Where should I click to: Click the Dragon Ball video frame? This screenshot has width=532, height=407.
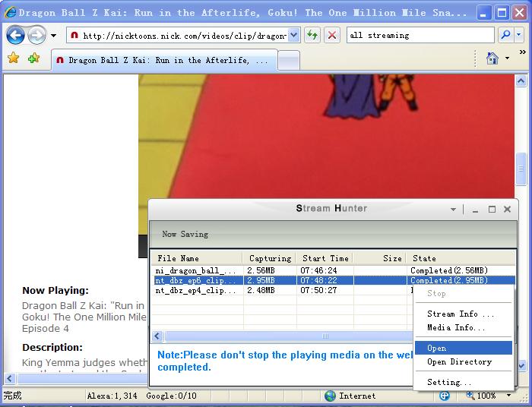[x=326, y=136]
